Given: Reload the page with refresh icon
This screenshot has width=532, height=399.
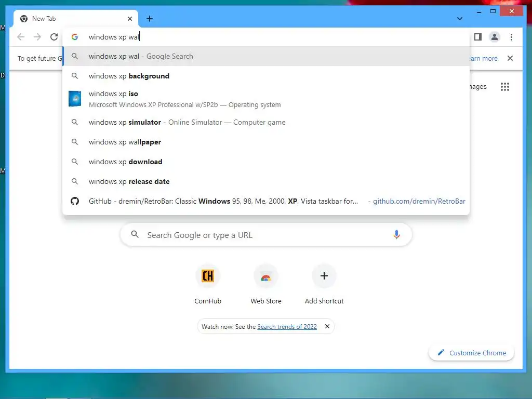Looking at the screenshot, I should point(54,37).
